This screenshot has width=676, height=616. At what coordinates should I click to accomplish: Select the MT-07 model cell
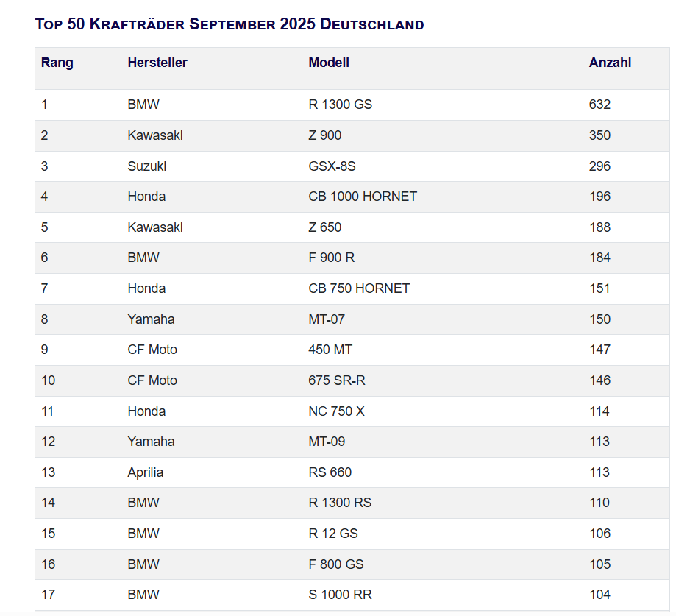(327, 319)
